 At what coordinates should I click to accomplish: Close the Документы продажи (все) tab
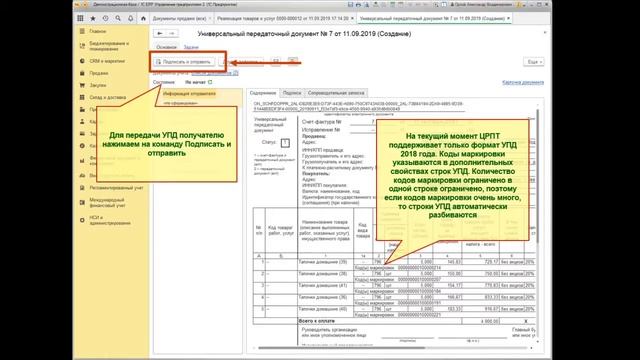[210, 18]
